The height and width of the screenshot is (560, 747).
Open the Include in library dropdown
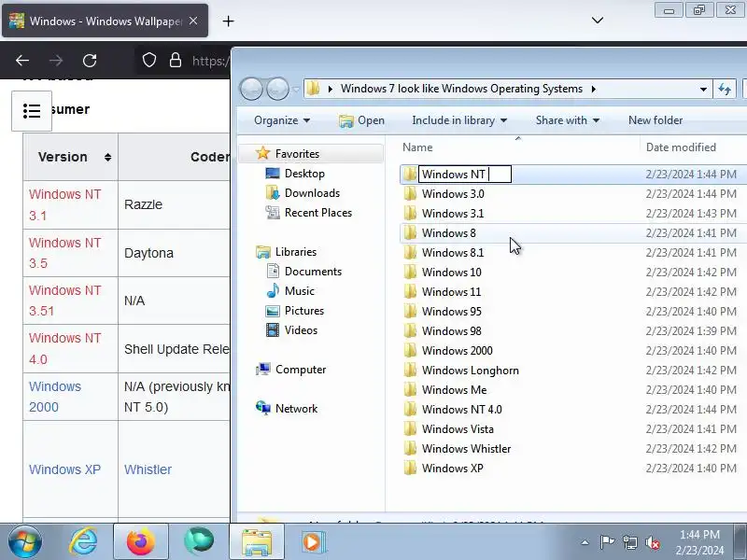[459, 120]
